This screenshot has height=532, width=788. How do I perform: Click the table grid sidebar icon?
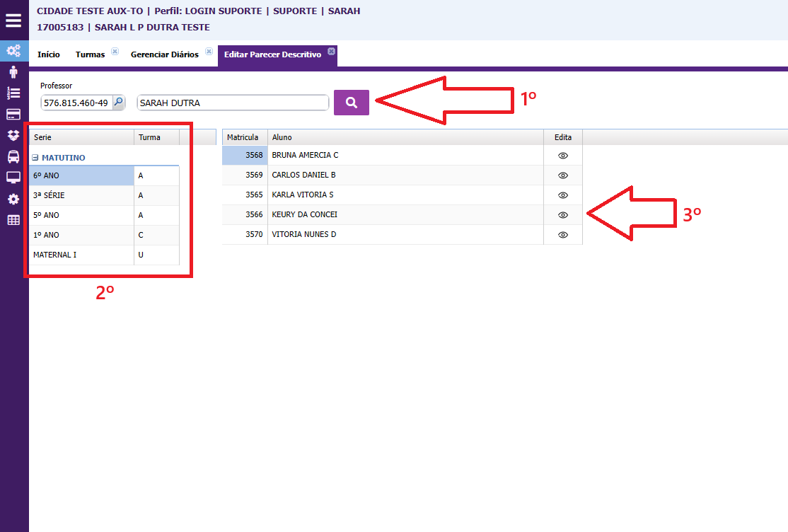point(13,220)
